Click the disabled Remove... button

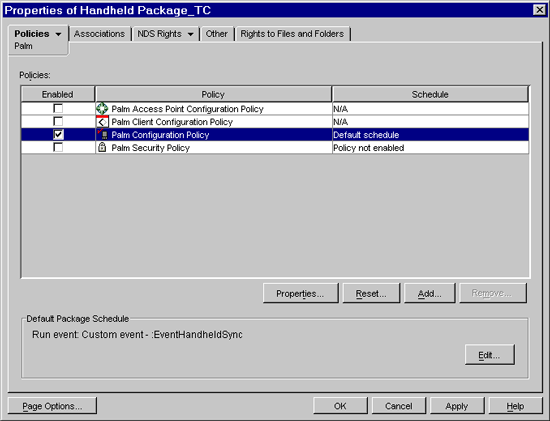tap(492, 293)
